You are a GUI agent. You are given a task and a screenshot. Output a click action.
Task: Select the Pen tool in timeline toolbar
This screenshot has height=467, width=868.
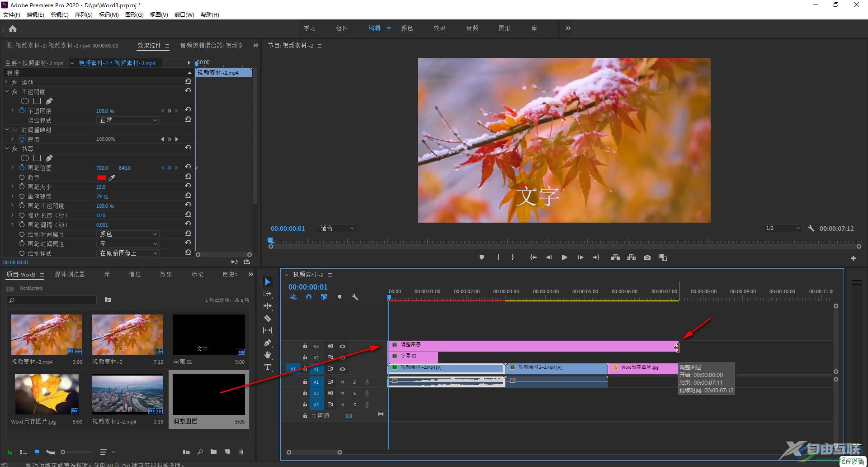point(268,343)
